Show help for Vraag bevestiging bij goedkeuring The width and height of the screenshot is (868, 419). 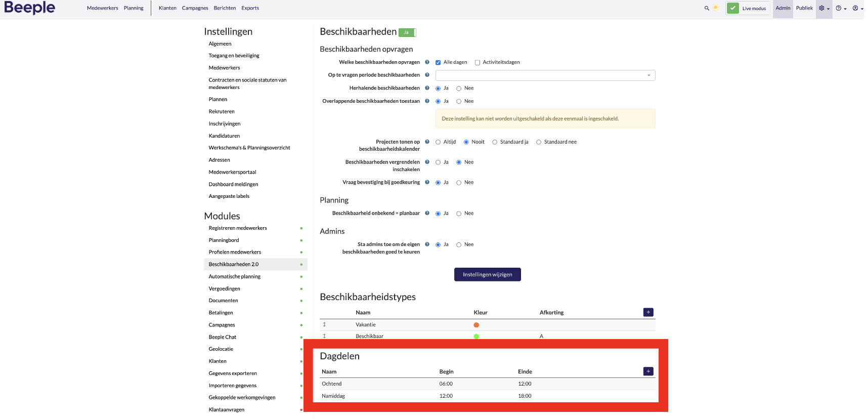[427, 182]
